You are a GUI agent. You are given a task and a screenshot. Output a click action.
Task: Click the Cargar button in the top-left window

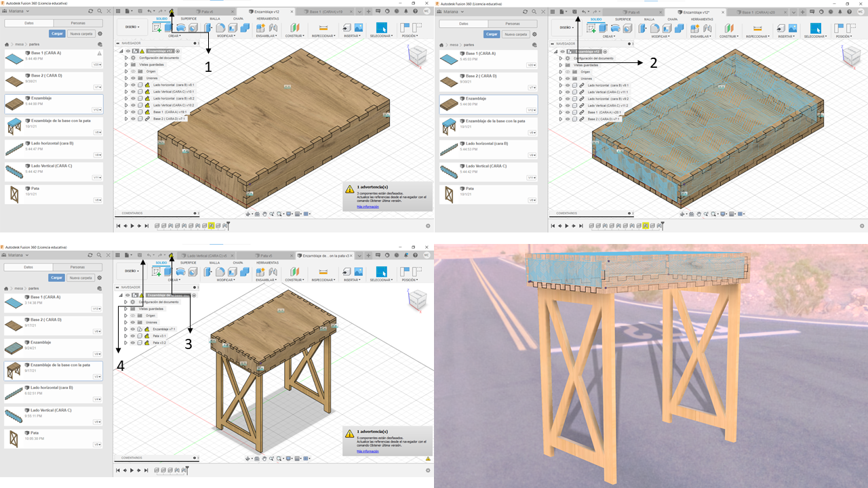coord(57,34)
